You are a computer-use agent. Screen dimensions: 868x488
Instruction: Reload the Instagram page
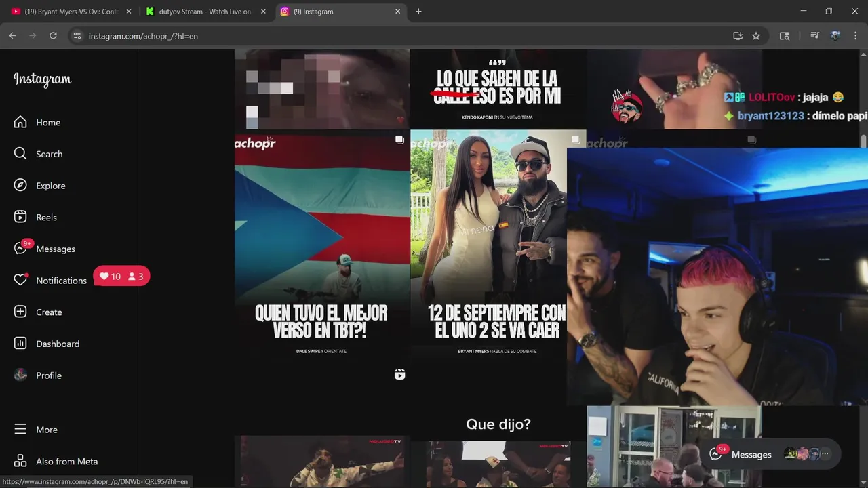tap(53, 36)
